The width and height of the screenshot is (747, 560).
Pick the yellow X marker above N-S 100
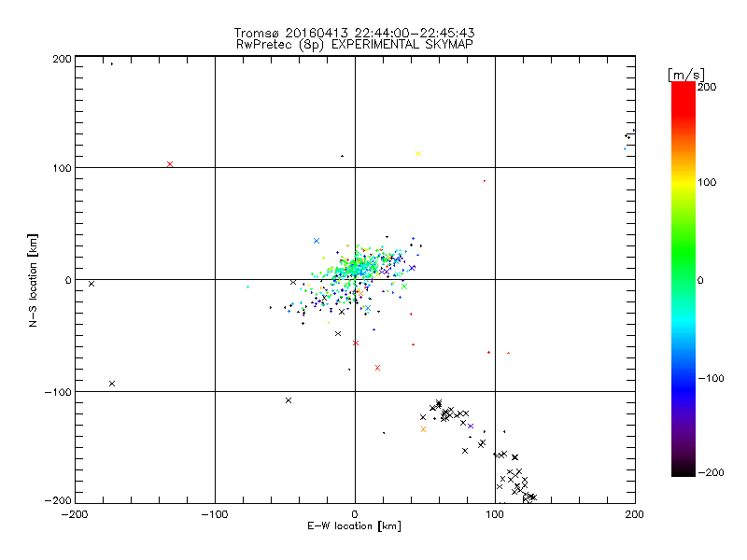point(418,153)
